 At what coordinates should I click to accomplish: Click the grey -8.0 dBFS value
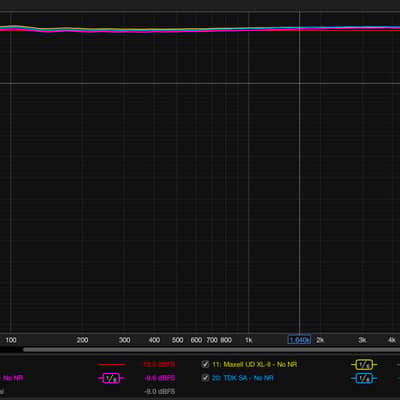[x=160, y=391]
